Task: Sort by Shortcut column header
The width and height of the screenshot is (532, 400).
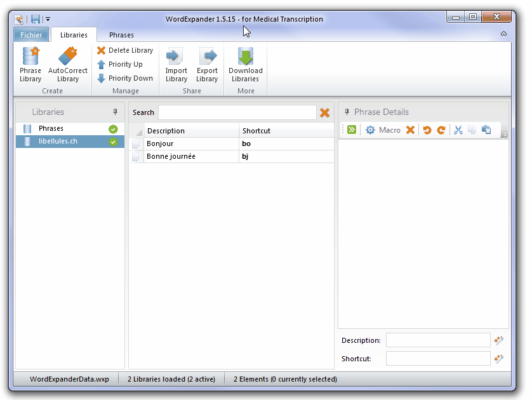Action: (x=287, y=131)
